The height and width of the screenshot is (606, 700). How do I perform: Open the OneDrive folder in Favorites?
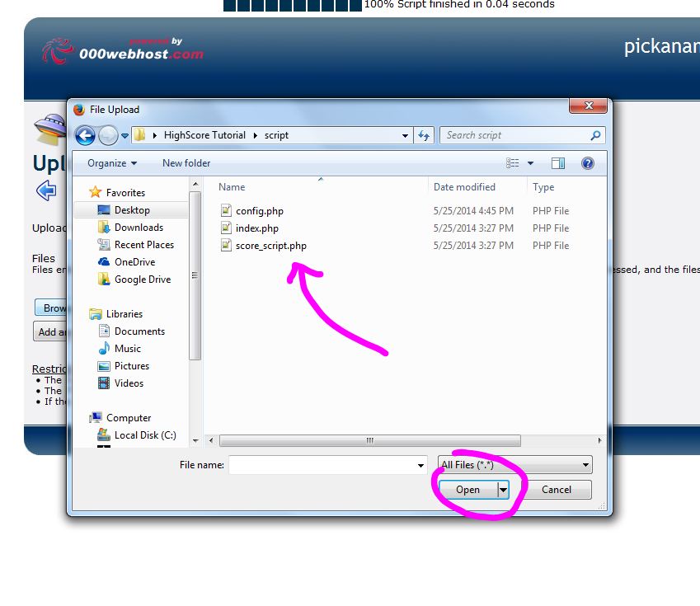[134, 262]
